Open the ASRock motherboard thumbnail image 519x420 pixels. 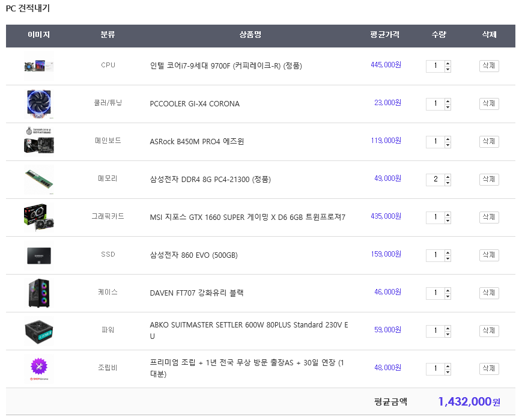click(x=38, y=142)
